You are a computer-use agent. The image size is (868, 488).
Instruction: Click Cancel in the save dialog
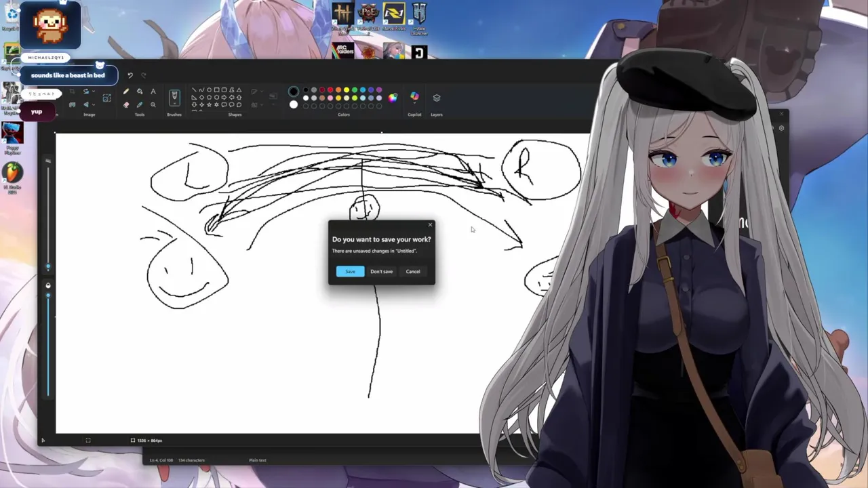(x=413, y=271)
